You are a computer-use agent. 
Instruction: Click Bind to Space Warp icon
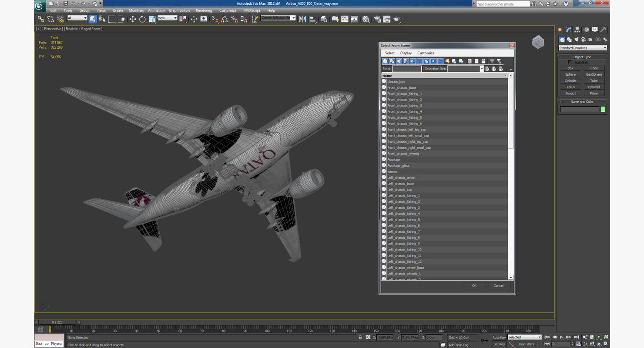[60, 19]
